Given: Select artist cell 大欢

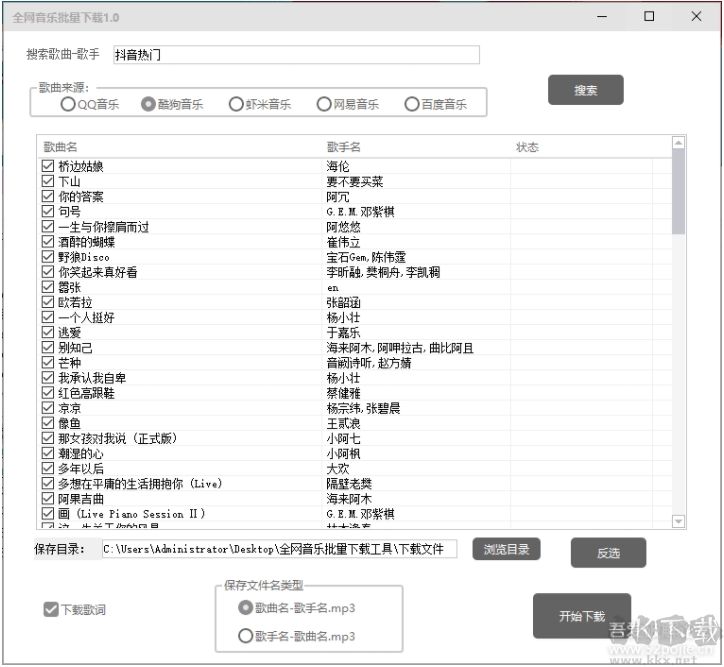Looking at the screenshot, I should point(338,468).
